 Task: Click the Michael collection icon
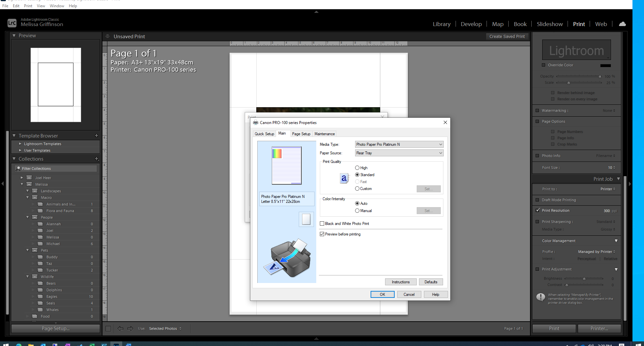(x=40, y=244)
